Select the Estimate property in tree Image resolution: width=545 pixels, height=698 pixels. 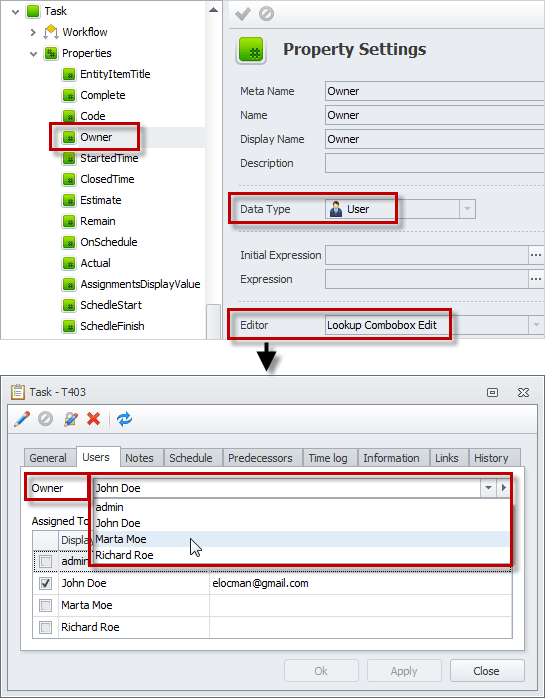pos(101,200)
